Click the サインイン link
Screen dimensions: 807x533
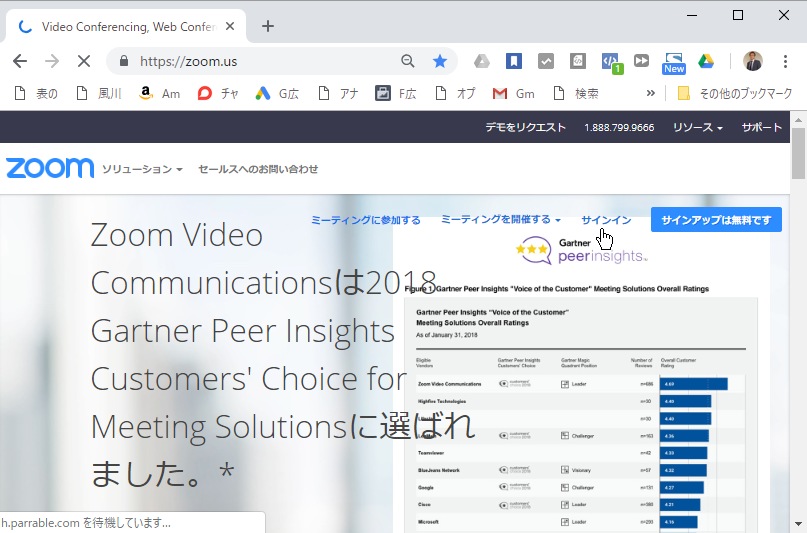tap(606, 220)
